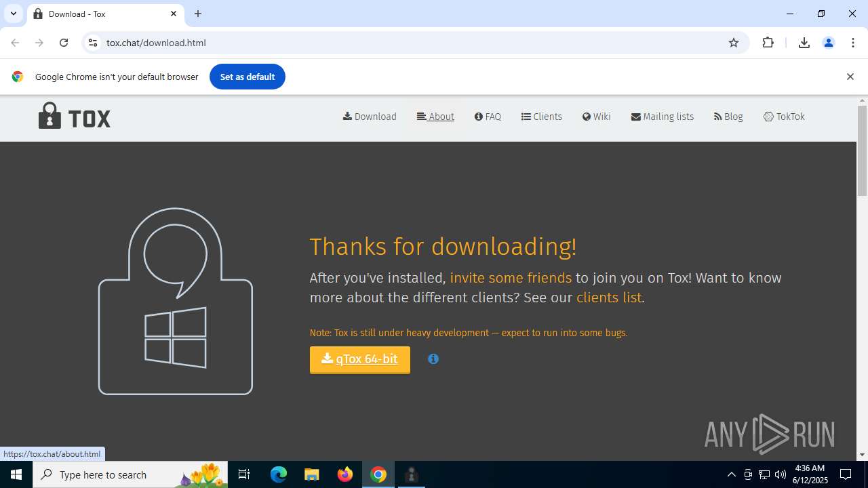
Task: Switch to Chrome in the taskbar
Action: pos(378,474)
